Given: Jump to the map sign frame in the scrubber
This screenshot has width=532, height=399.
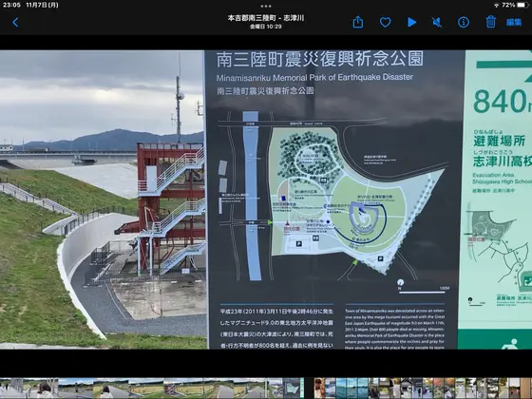Looking at the screenshot, I should [x=291, y=389].
